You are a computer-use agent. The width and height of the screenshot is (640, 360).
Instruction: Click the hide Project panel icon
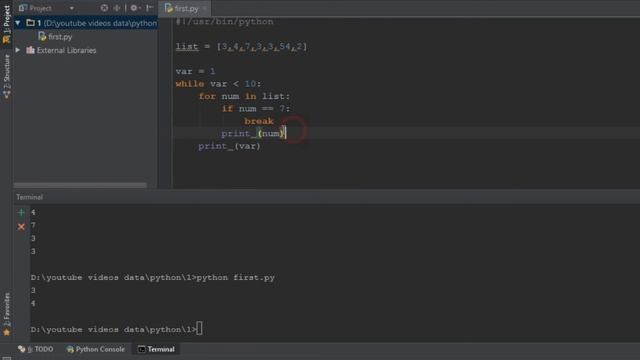coord(149,8)
